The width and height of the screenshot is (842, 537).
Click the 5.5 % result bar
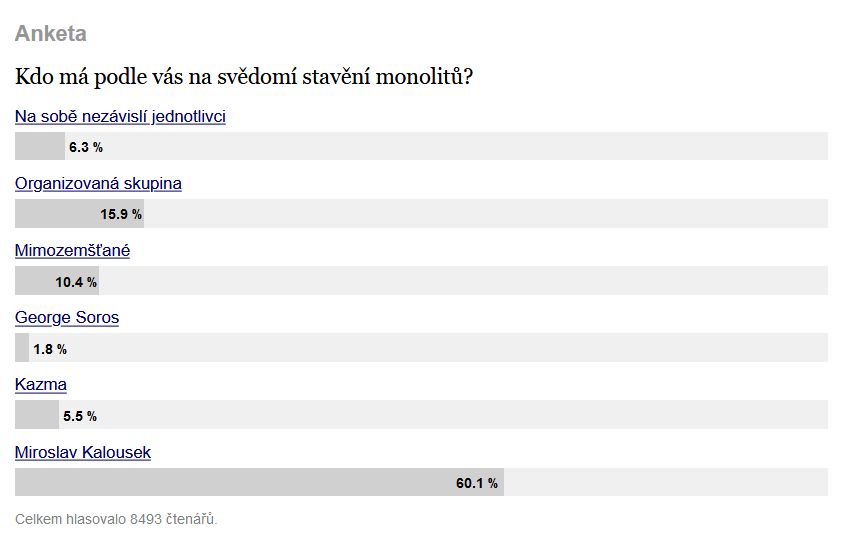tap(421, 415)
